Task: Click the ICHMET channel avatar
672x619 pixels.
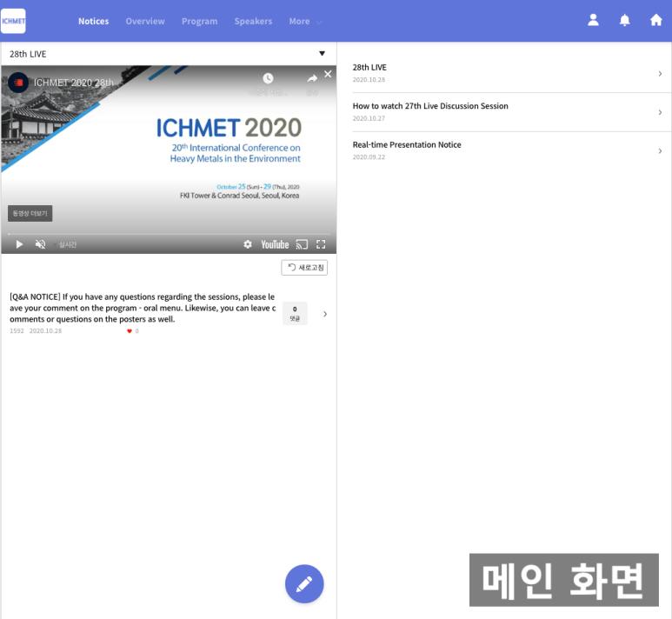Action: tap(18, 83)
